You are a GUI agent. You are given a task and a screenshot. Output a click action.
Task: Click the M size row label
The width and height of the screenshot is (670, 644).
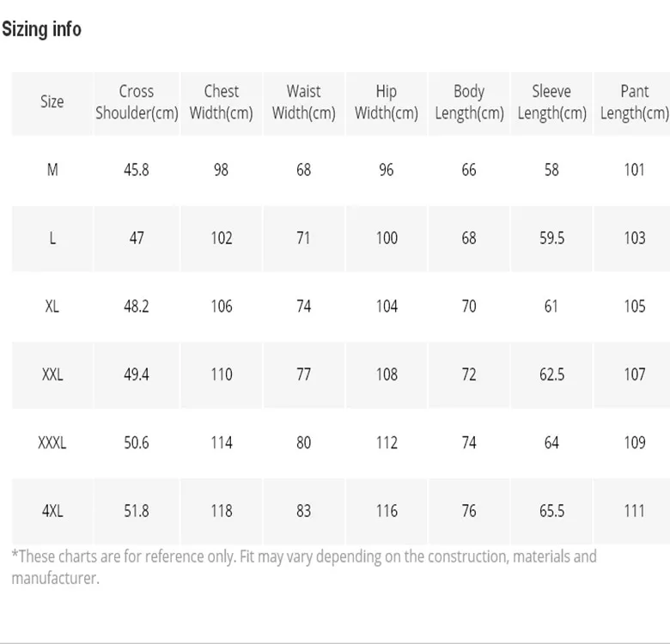click(52, 170)
